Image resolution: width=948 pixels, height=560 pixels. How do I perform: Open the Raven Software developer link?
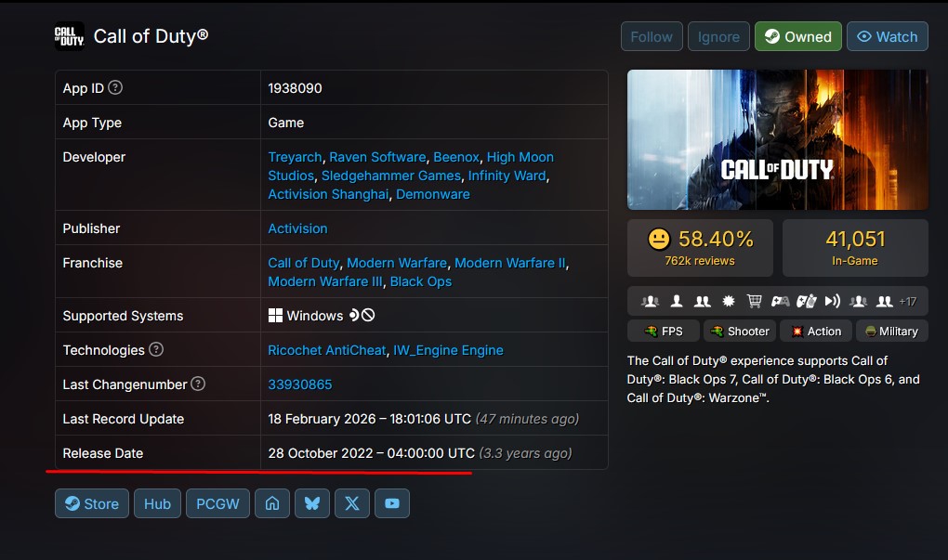(378, 157)
